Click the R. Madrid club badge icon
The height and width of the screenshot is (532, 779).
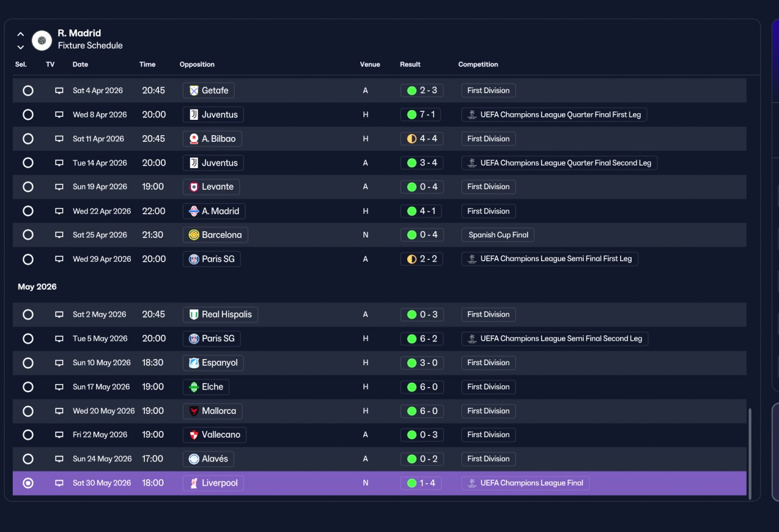click(x=42, y=40)
